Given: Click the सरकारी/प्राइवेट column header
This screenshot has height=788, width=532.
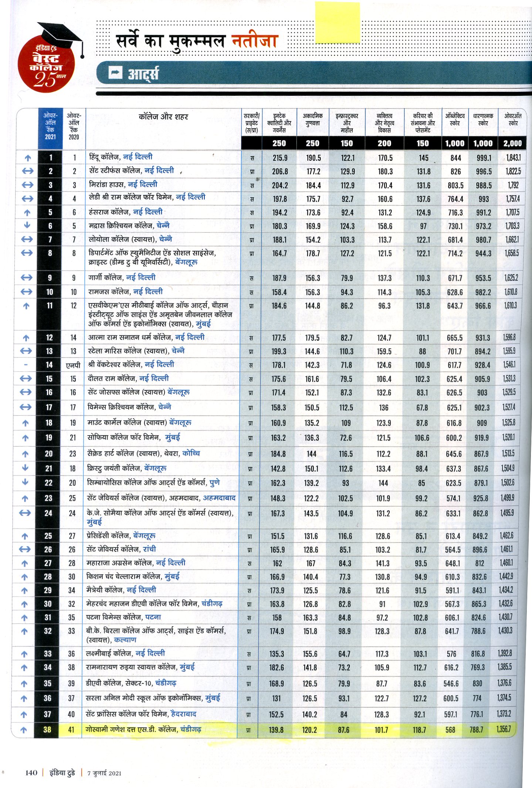Looking at the screenshot, I should (x=252, y=123).
